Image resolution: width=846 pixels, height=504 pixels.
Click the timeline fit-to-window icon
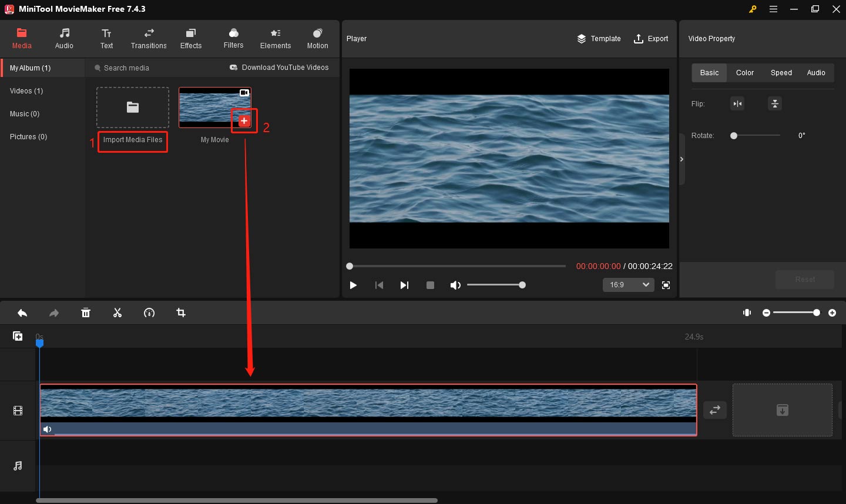click(x=747, y=313)
